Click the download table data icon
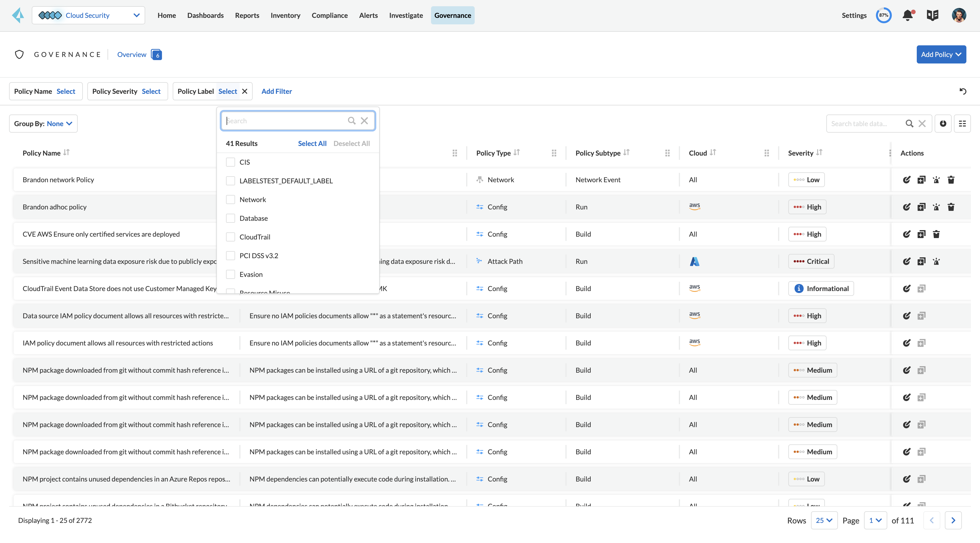This screenshot has height=543, width=980. (x=943, y=124)
